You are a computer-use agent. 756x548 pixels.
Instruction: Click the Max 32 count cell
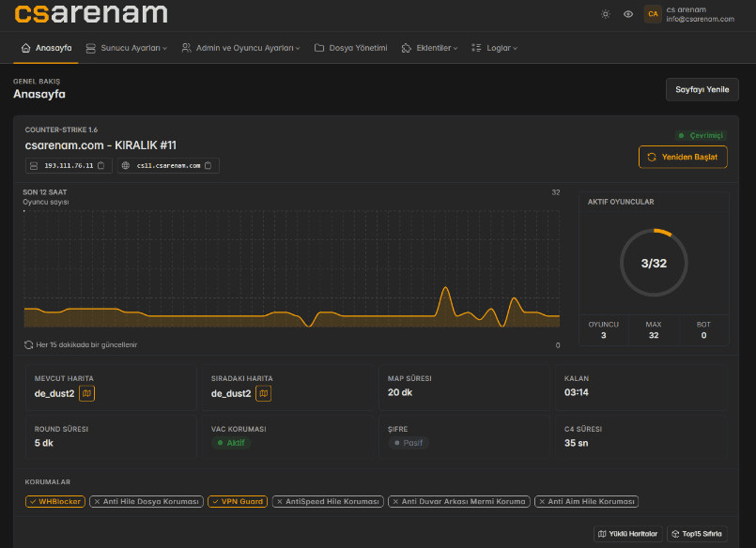[654, 330]
